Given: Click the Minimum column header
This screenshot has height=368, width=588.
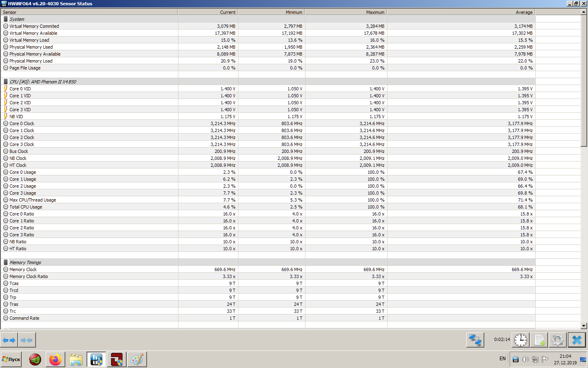Looking at the screenshot, I should coord(272,12).
